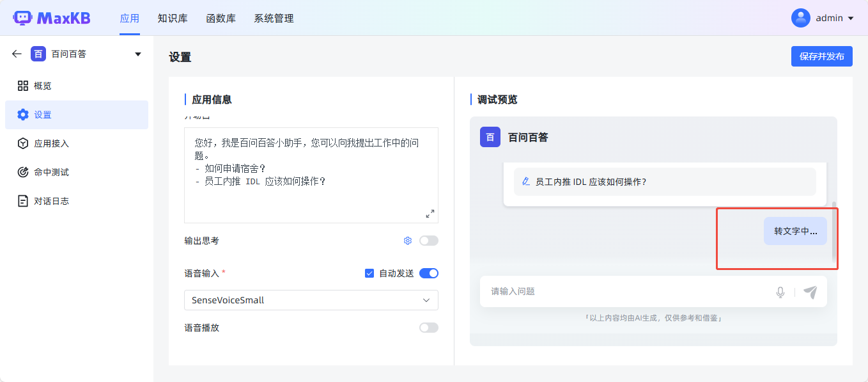Viewport: 868px width, 382px height.
Task: Click the MaxKB logo
Action: coord(52,18)
